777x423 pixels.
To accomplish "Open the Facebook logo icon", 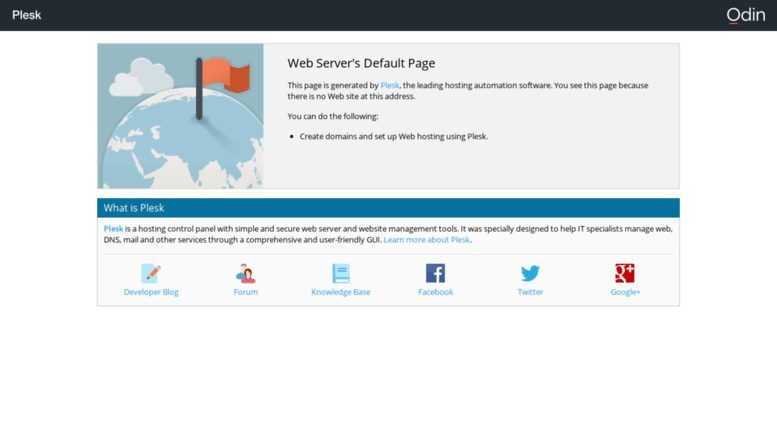I will pyautogui.click(x=435, y=273).
